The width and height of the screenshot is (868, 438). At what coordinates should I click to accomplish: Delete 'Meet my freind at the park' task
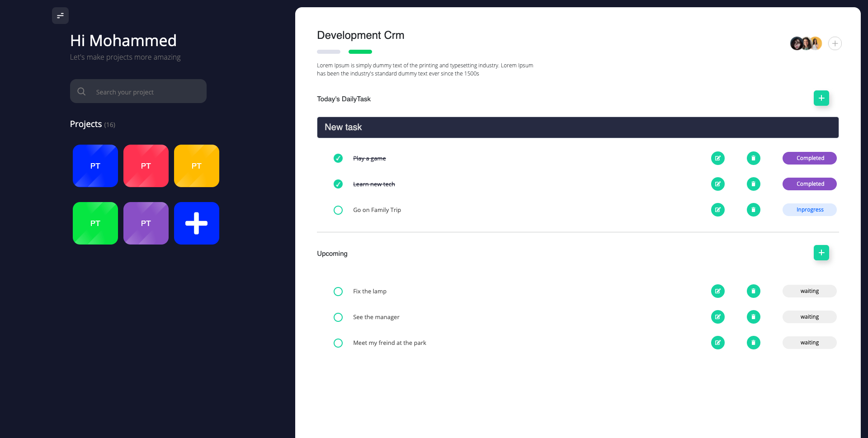tap(753, 343)
